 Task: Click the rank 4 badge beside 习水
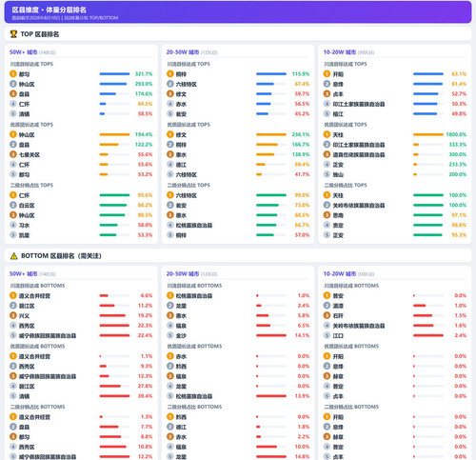pyautogui.click(x=13, y=225)
